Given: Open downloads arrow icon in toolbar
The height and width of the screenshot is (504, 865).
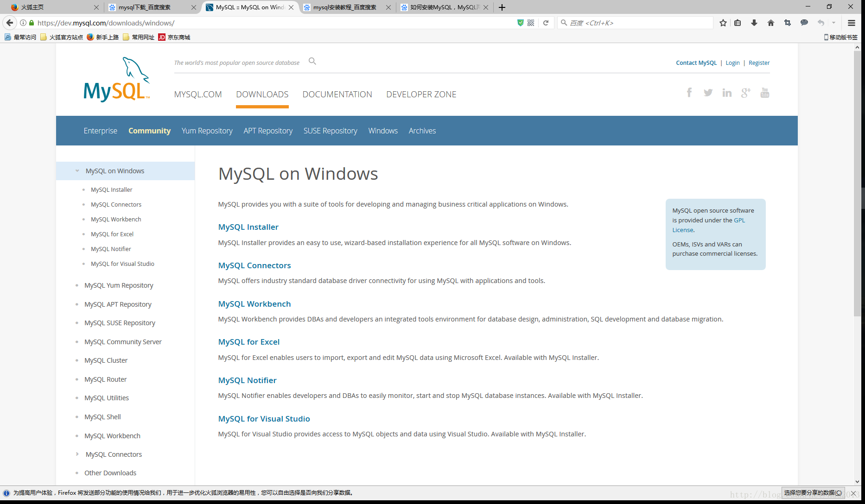Looking at the screenshot, I should 754,23.
